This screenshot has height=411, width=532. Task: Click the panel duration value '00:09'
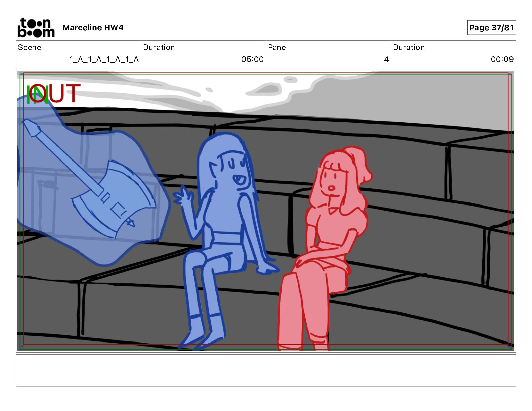pos(502,59)
